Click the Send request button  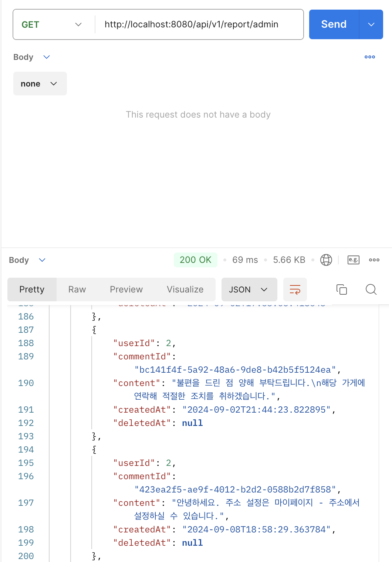(334, 24)
